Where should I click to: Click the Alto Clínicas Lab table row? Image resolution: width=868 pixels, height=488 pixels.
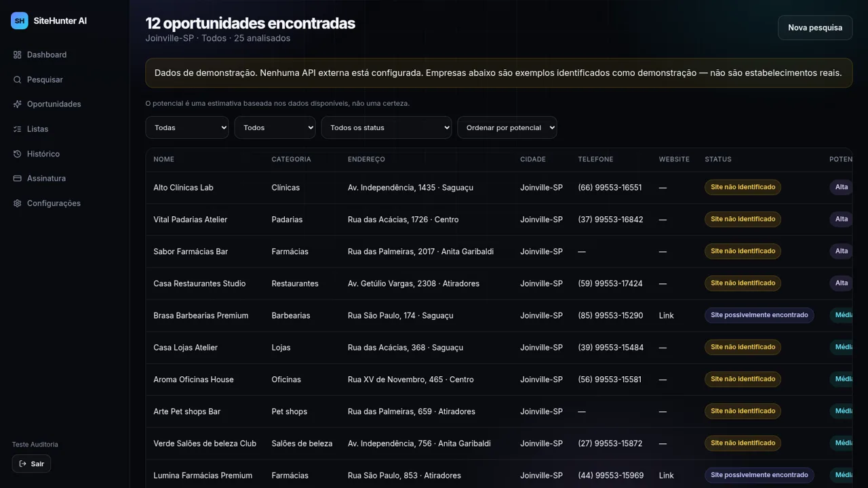point(499,188)
